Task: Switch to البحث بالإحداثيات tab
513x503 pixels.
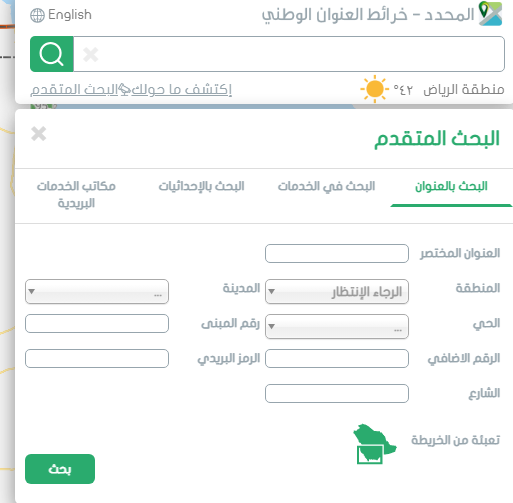Action: tap(201, 186)
